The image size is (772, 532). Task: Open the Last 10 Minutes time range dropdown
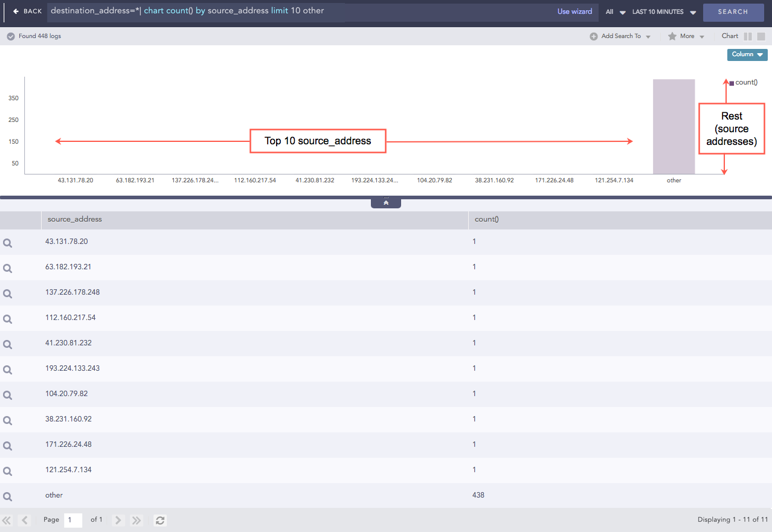click(x=664, y=12)
